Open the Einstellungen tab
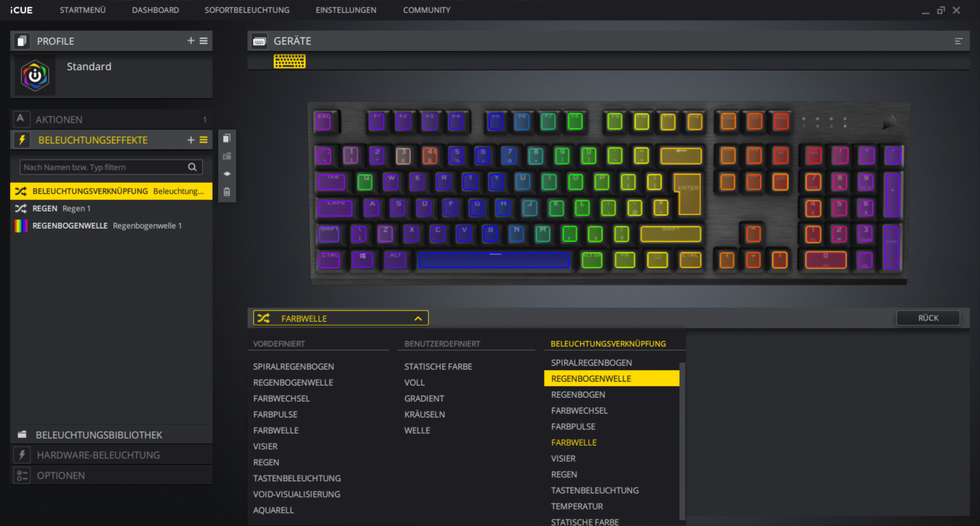Image resolution: width=980 pixels, height=526 pixels. [345, 10]
